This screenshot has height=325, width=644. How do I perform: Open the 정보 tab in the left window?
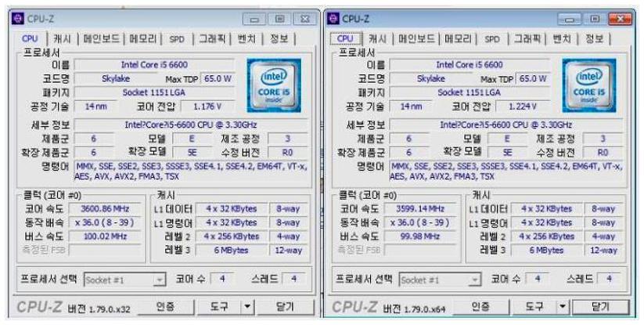(279, 39)
